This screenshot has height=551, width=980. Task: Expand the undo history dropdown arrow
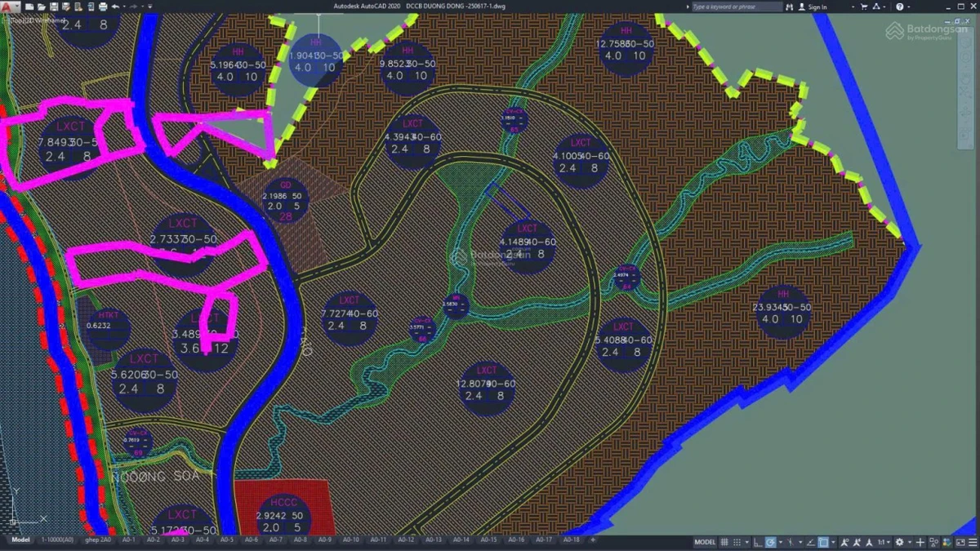pos(122,7)
